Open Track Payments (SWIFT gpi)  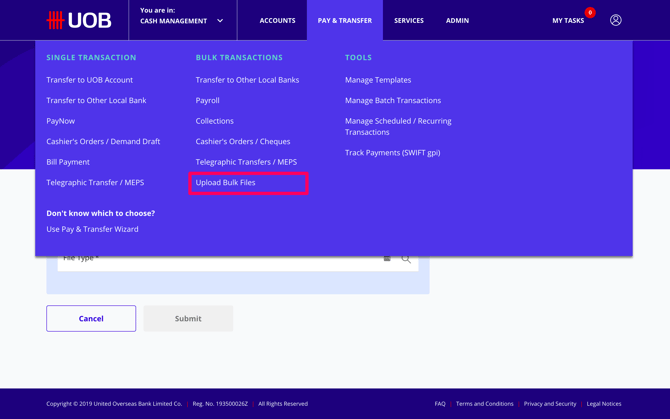pyautogui.click(x=392, y=152)
